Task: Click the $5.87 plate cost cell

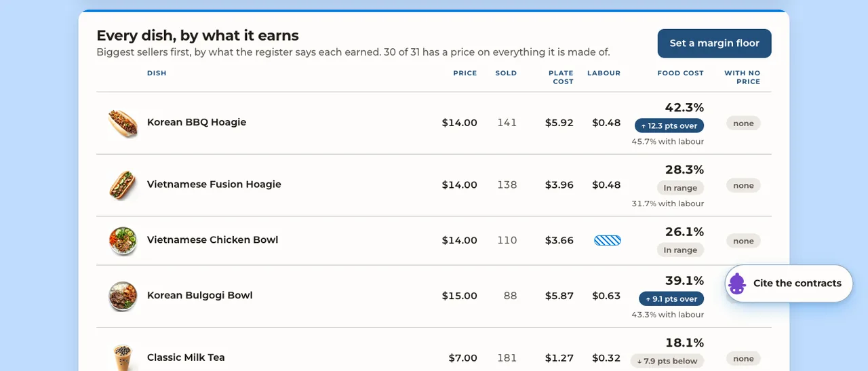Action: 559,296
